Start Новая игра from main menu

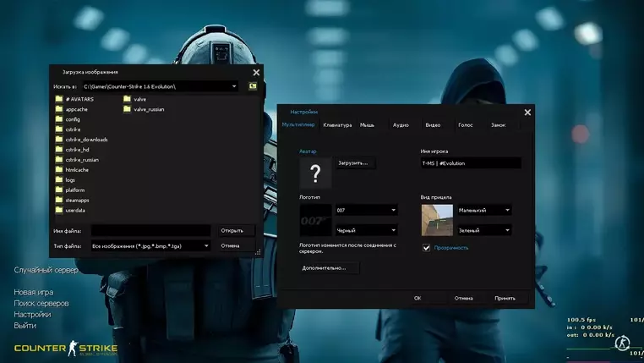34,292
